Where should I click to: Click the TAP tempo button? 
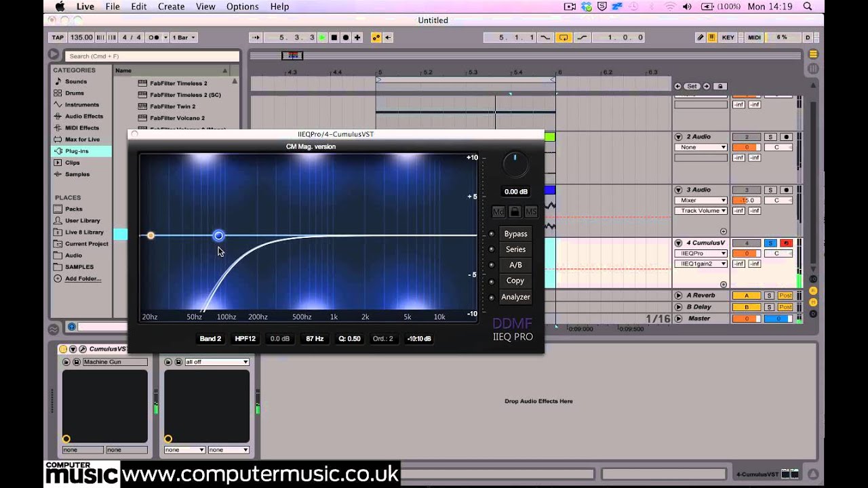click(x=58, y=38)
